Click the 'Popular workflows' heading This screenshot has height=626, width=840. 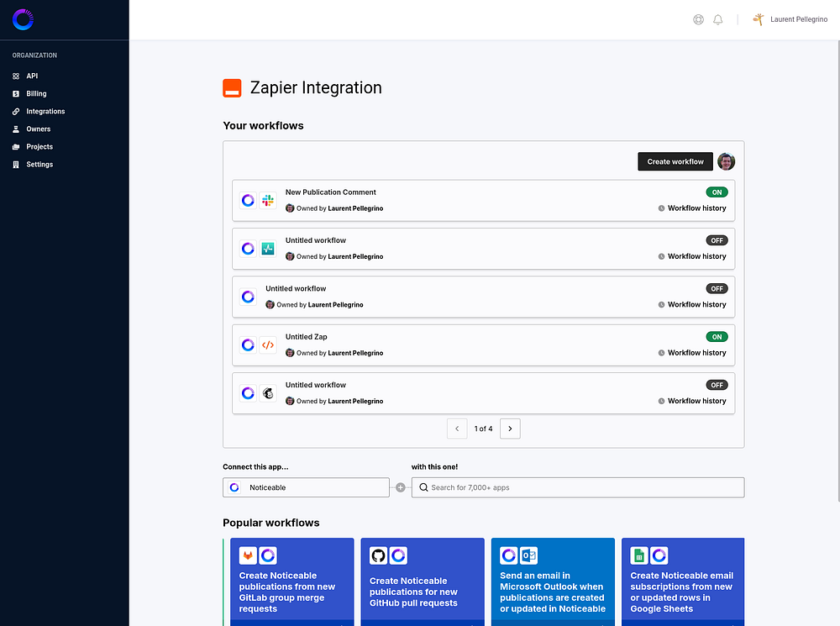click(271, 523)
